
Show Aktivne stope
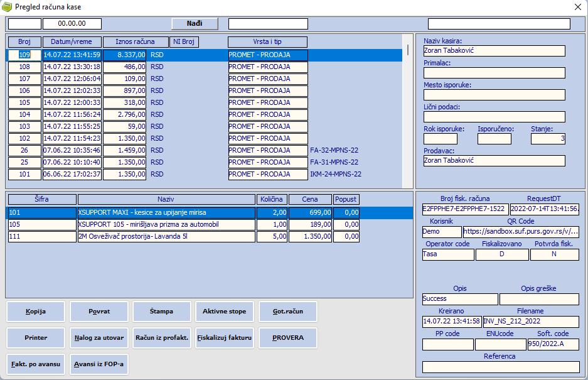(x=224, y=312)
